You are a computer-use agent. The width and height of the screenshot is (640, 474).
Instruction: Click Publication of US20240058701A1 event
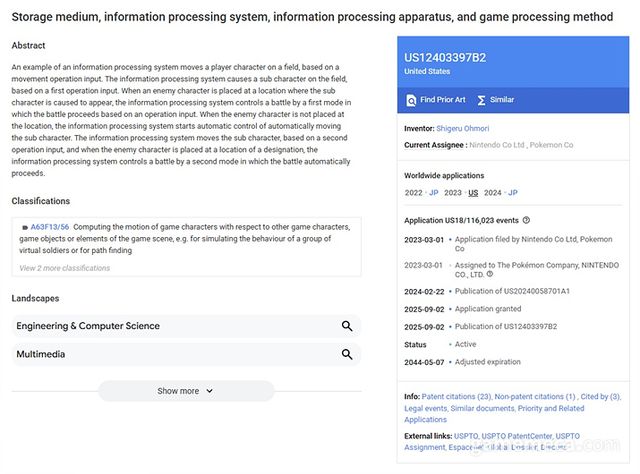tap(512, 291)
